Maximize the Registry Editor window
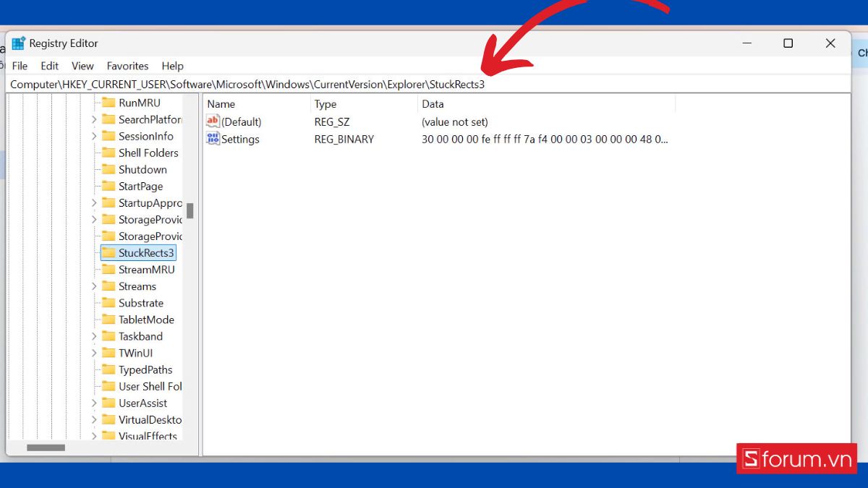Screen dimensions: 868x488 (788, 43)
